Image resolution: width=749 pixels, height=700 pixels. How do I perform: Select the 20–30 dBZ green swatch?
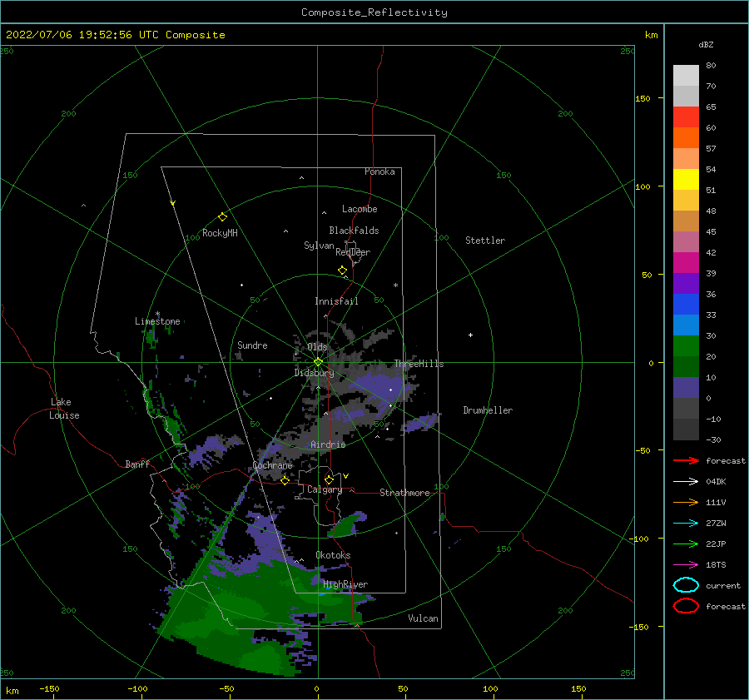pyautogui.click(x=686, y=345)
